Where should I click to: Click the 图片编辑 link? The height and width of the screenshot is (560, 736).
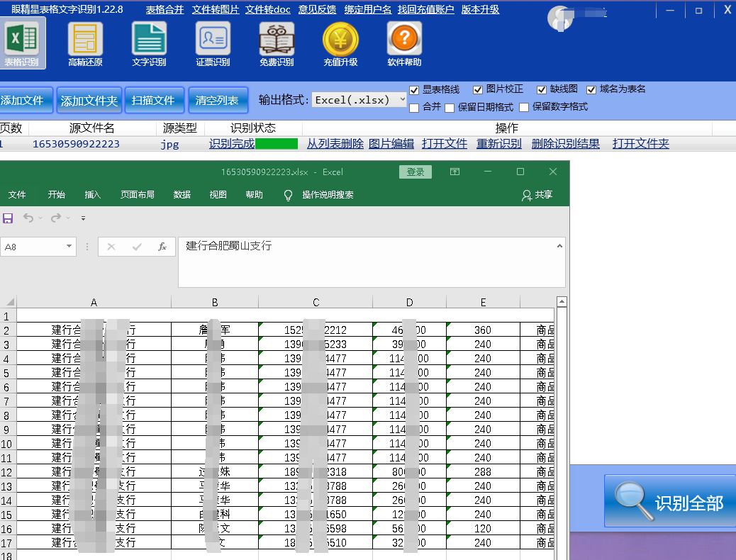[x=391, y=144]
